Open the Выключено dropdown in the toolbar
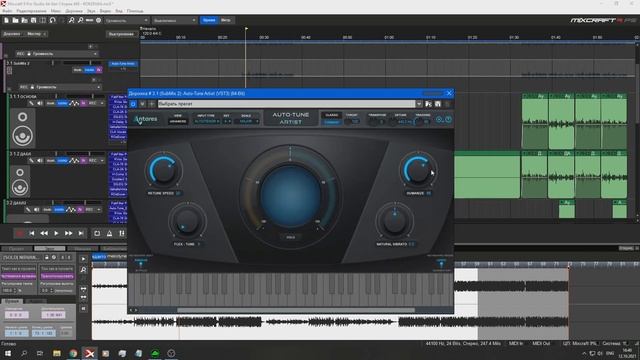 click(175, 20)
